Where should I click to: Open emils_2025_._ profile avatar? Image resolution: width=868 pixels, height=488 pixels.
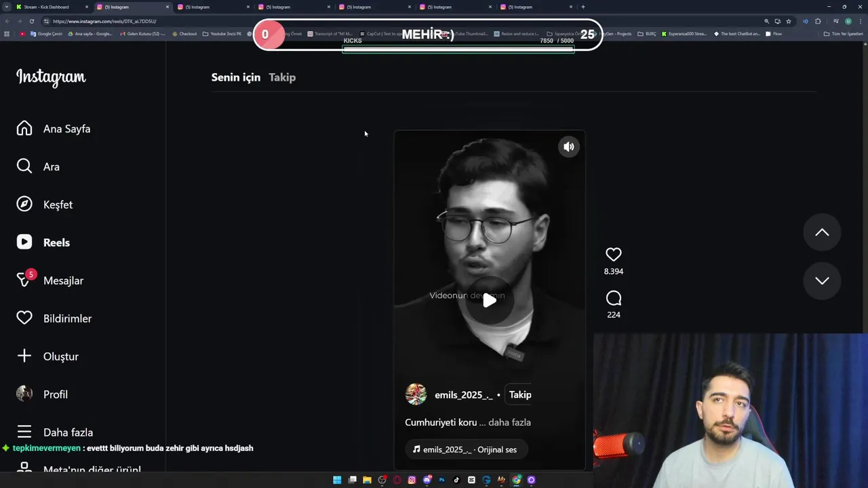pos(416,394)
